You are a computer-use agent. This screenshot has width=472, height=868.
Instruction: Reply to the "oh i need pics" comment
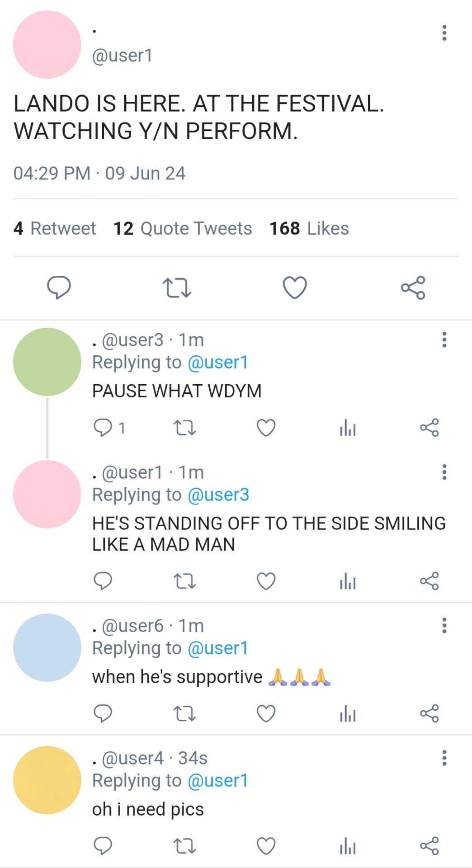(x=103, y=846)
